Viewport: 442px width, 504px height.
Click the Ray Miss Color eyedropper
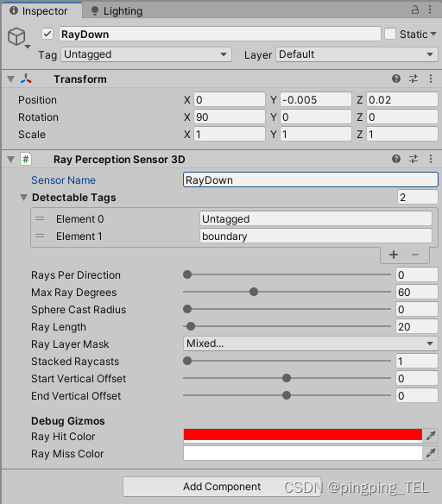[x=431, y=453]
